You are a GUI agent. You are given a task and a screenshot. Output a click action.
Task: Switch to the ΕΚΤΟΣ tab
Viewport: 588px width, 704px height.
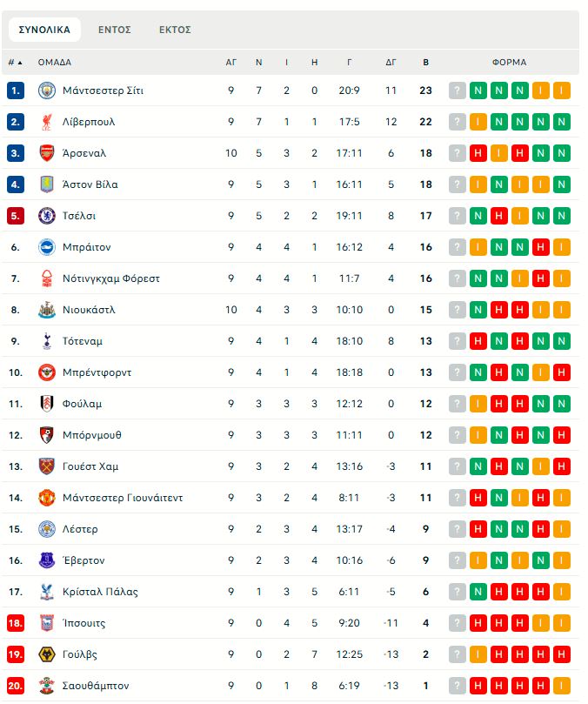pyautogui.click(x=175, y=30)
